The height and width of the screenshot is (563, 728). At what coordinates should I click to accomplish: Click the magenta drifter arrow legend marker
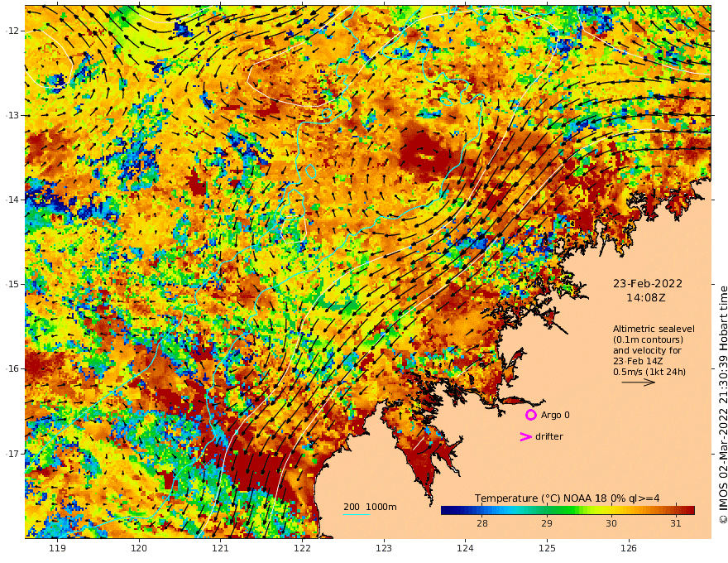click(525, 436)
